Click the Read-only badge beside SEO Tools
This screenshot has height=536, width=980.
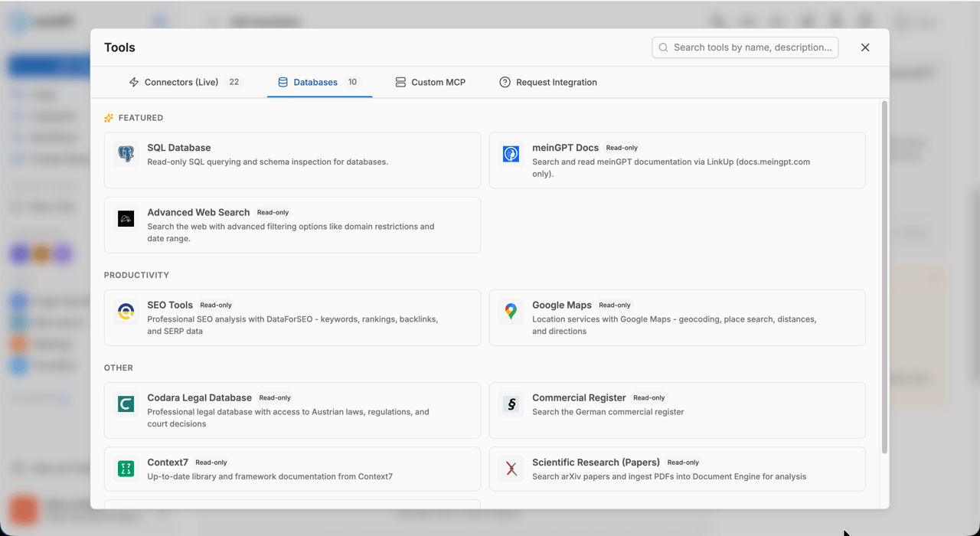(216, 305)
